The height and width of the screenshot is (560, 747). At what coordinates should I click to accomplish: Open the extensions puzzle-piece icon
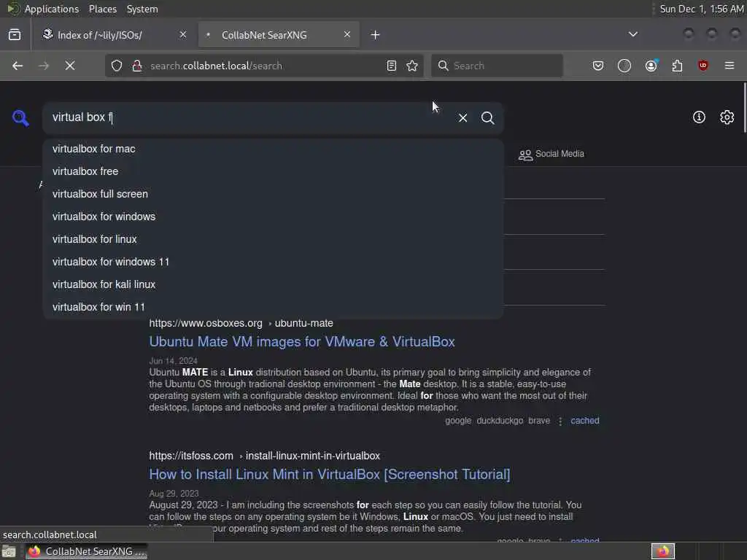point(677,66)
